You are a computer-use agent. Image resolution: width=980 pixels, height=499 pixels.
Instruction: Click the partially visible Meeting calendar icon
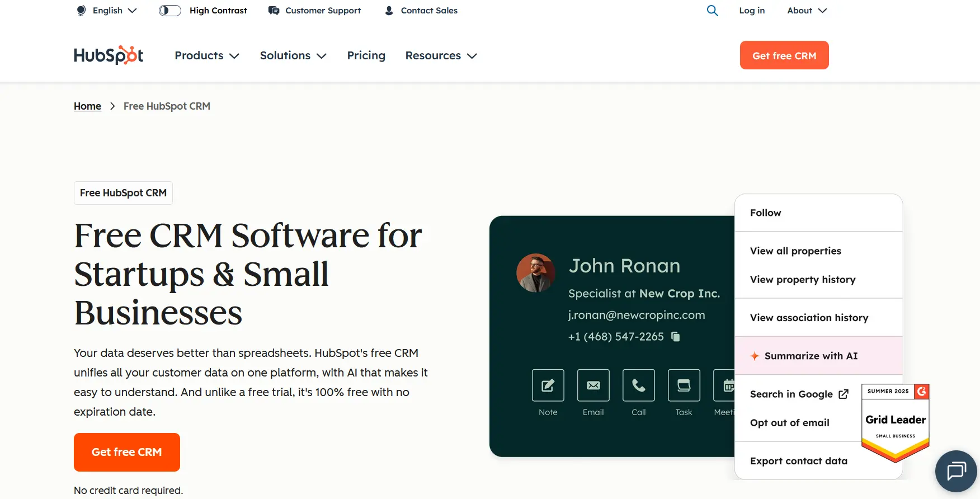(724, 385)
